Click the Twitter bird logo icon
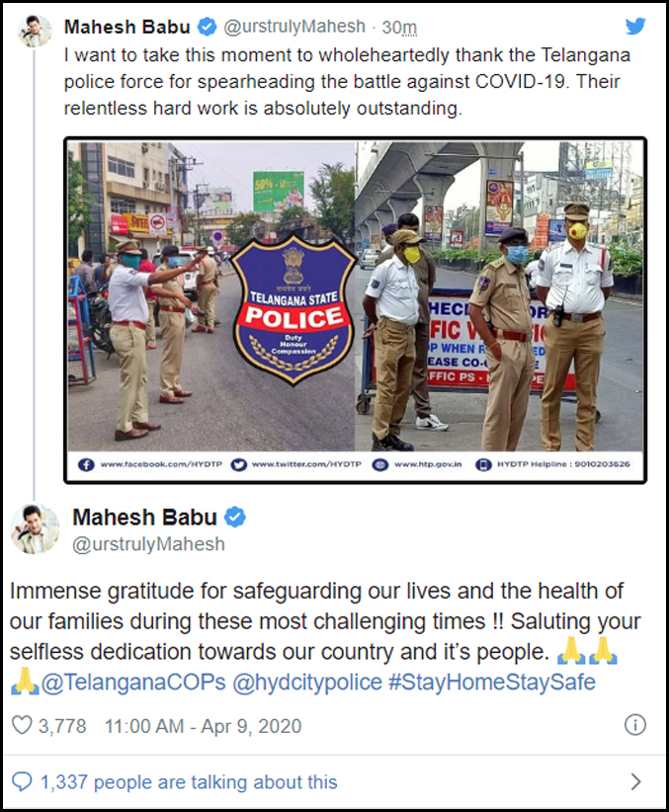669x812 pixels. [x=635, y=26]
